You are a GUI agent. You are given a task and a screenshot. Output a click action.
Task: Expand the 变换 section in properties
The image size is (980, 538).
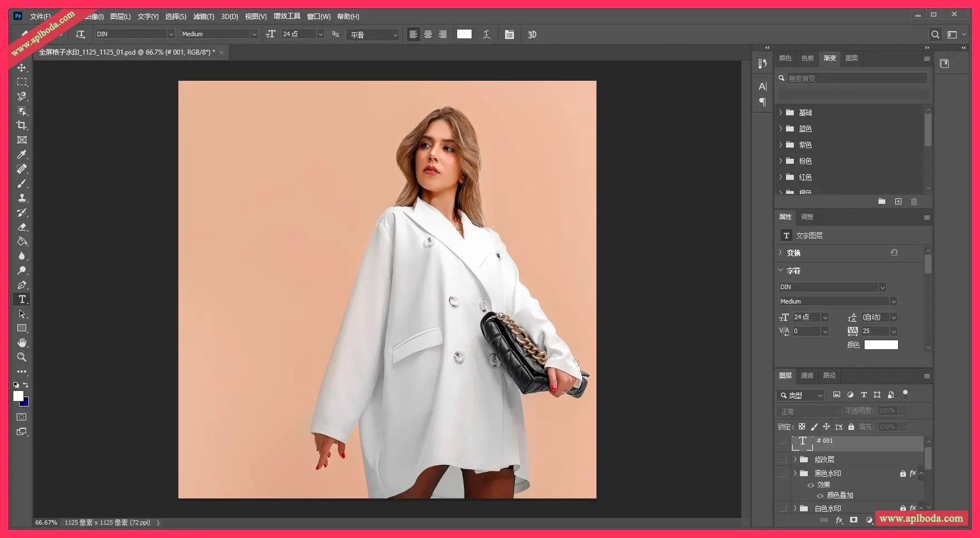pos(780,253)
